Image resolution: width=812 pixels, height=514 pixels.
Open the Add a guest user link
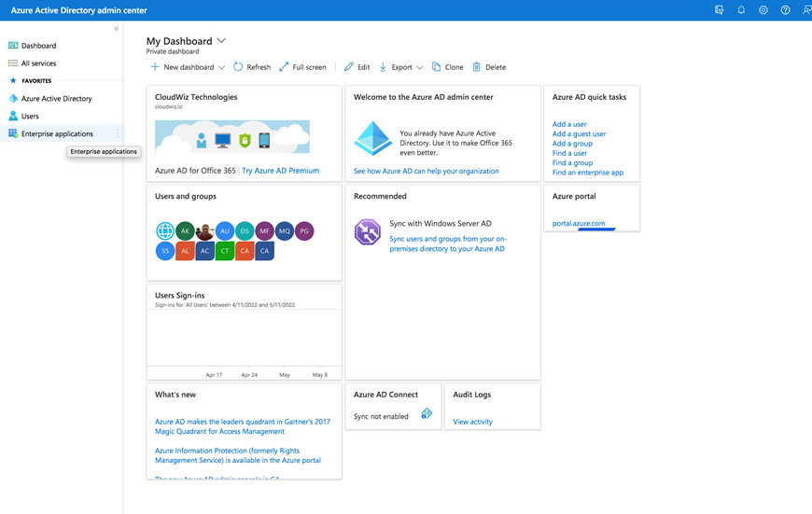579,134
